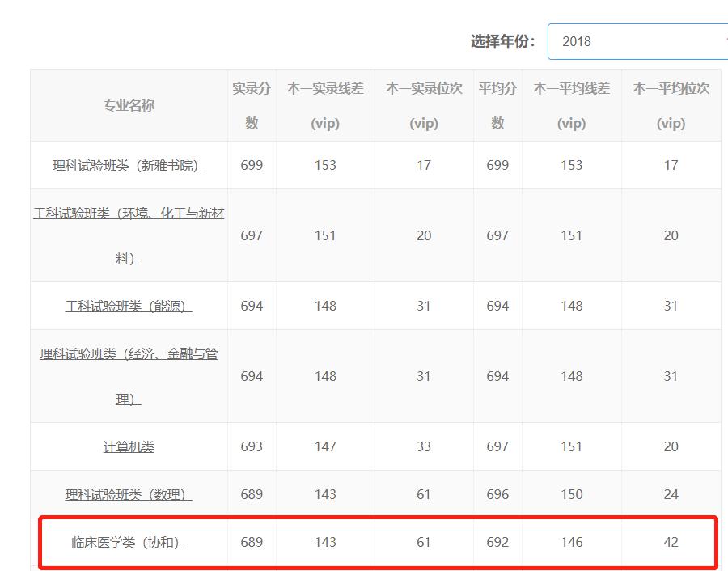
Task: Open the 计算机类 major details
Action: (x=128, y=446)
